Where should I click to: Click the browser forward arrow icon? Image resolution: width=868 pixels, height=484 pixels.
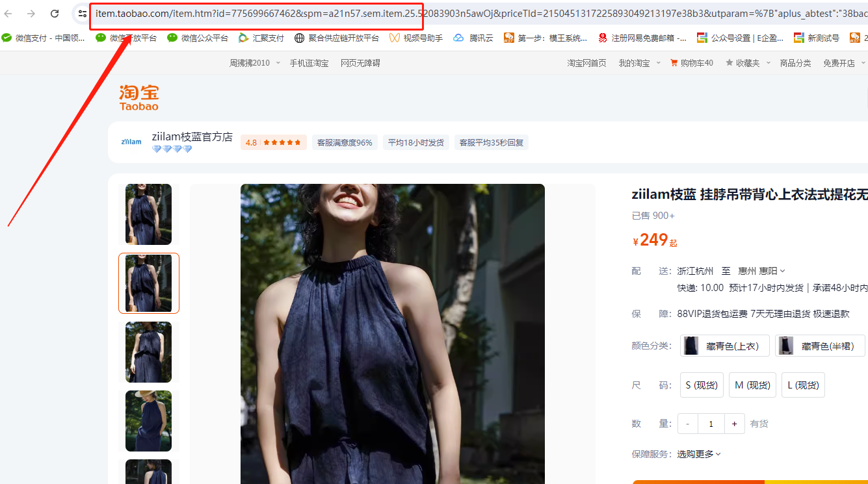point(31,14)
